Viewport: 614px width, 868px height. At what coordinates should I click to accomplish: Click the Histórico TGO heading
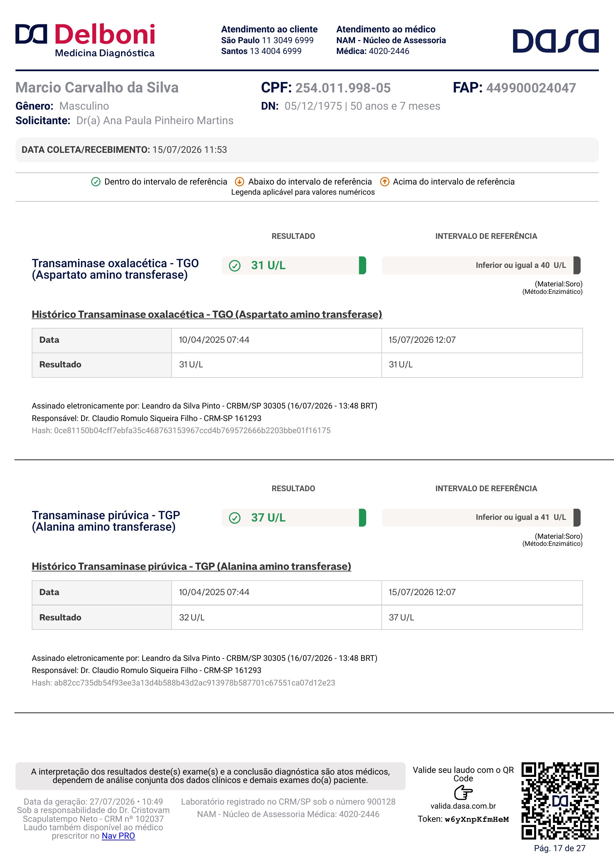207,314
